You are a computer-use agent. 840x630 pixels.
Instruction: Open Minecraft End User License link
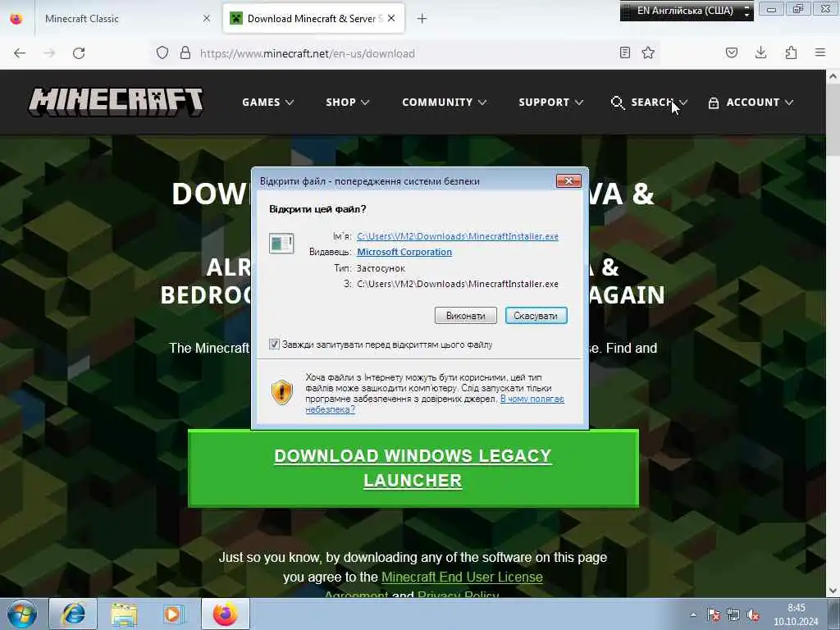pos(462,577)
